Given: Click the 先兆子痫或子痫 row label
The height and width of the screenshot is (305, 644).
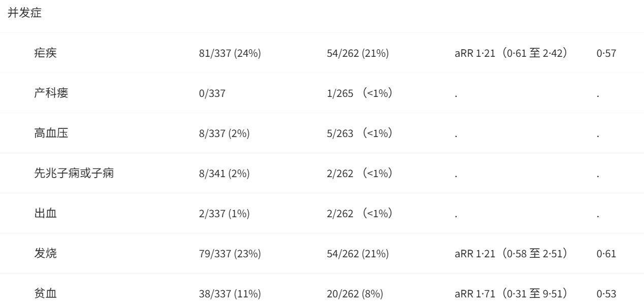Looking at the screenshot, I should tap(74, 174).
